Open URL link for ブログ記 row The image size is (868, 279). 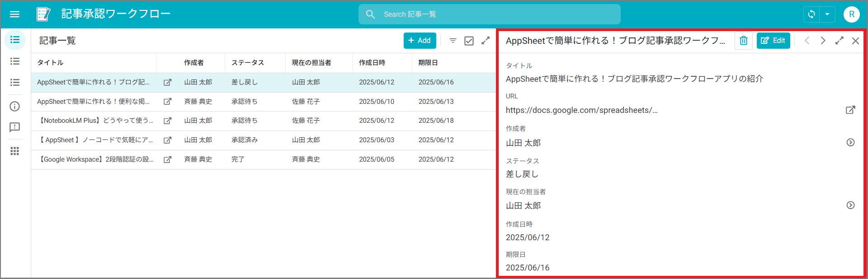point(167,82)
